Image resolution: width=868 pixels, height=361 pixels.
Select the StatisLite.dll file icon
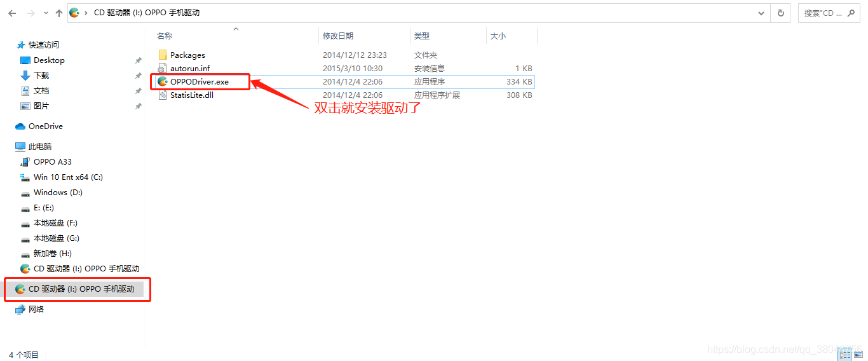pos(163,95)
